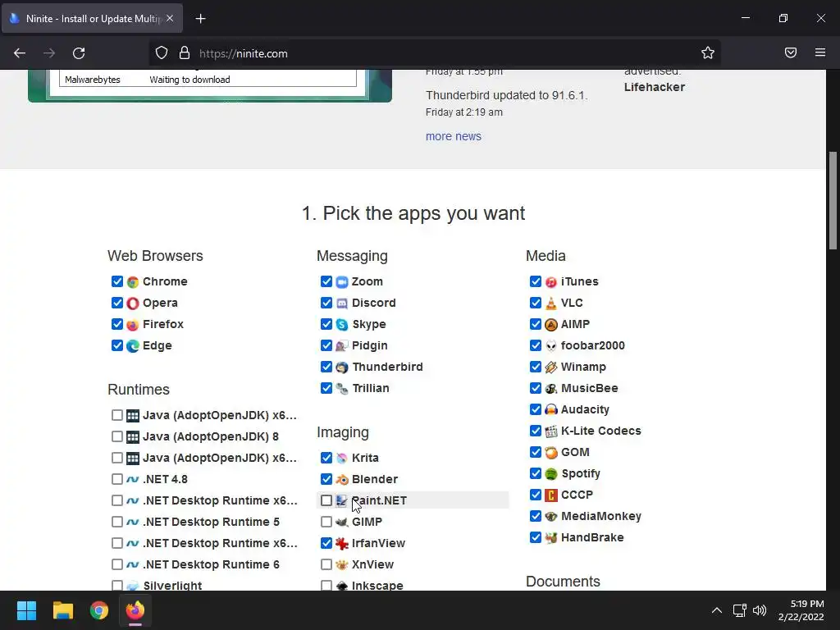Enable the .NET 4.8 checkbox
The width and height of the screenshot is (840, 630).
117,479
